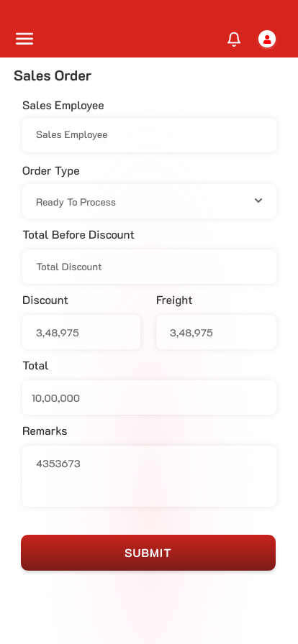The image size is (298, 644).
Task: Submit the sales order form
Action: 148,553
